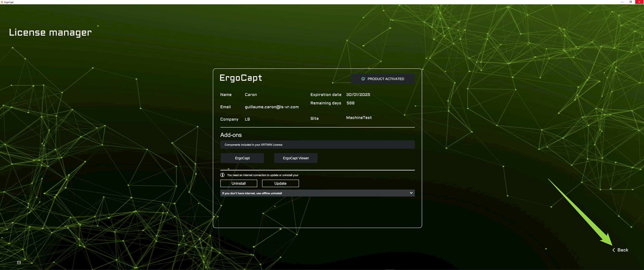Click the PRODUCT ACTIVATED status button

383,79
